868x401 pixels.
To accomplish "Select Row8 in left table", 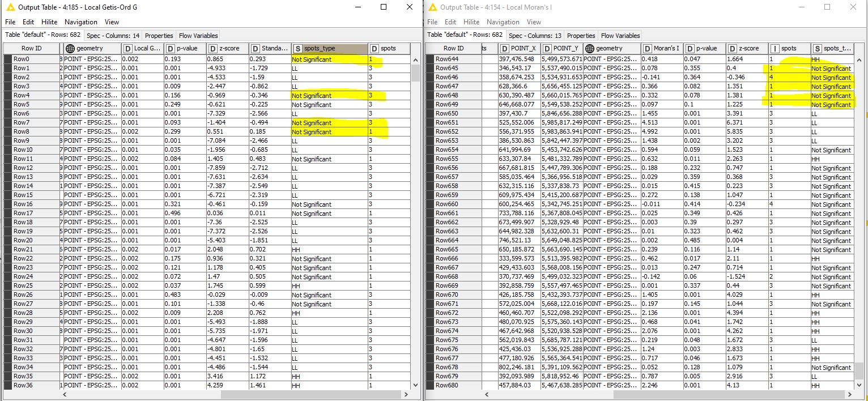I will 31,131.
